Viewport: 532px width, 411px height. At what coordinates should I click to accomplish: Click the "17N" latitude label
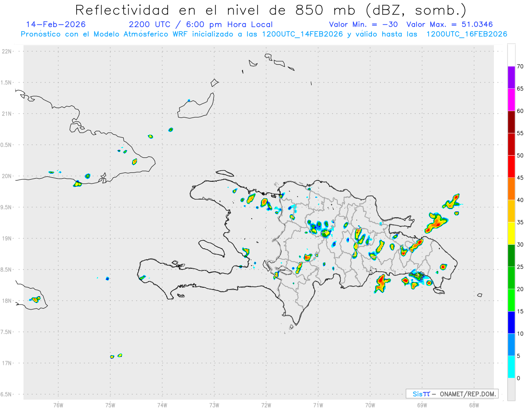point(7,363)
